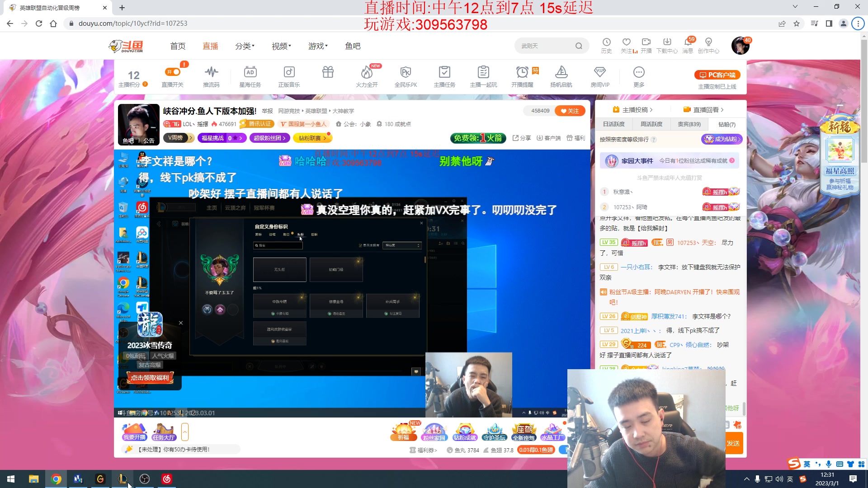The width and height of the screenshot is (868, 488).
Task: Click the 分享 share icon near the rocket
Action: pyautogui.click(x=521, y=138)
